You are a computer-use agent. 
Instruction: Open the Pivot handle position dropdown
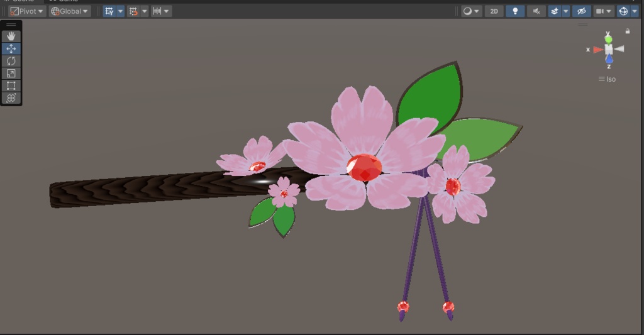click(26, 11)
